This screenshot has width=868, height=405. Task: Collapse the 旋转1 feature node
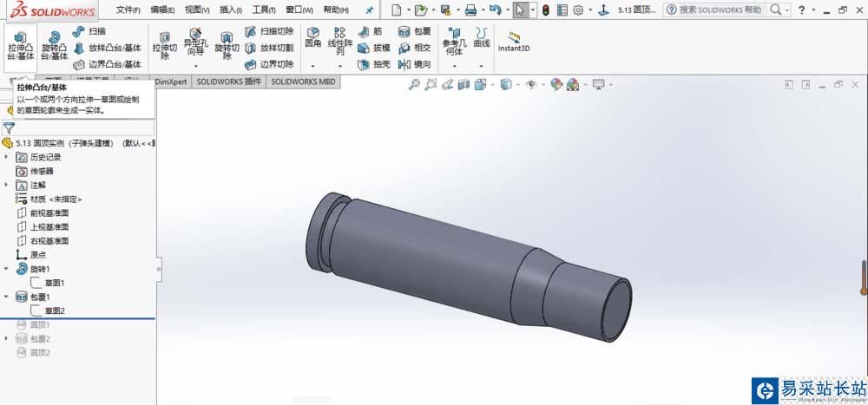(7, 268)
